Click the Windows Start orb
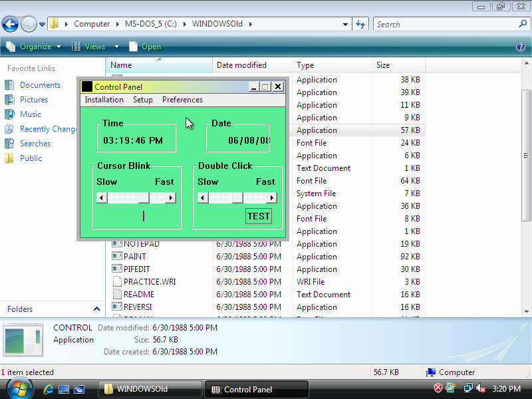The width and height of the screenshot is (532, 399). tap(19, 388)
